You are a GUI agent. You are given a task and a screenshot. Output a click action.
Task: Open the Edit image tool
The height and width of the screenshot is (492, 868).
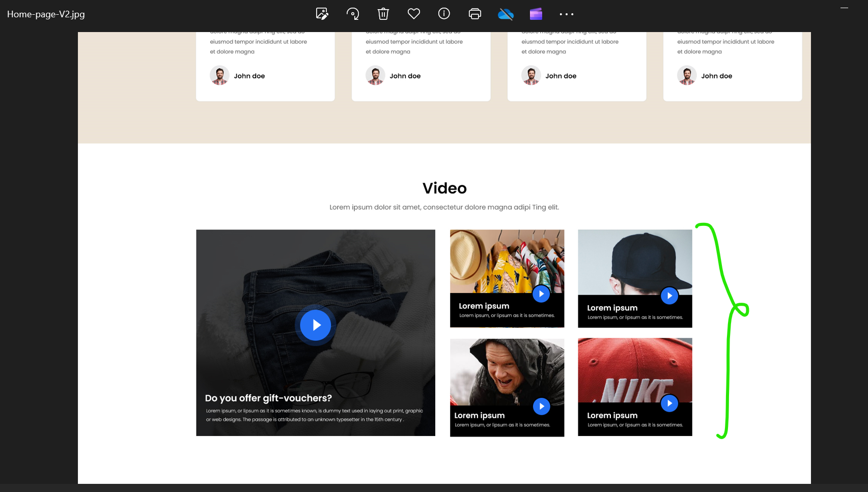(x=322, y=14)
